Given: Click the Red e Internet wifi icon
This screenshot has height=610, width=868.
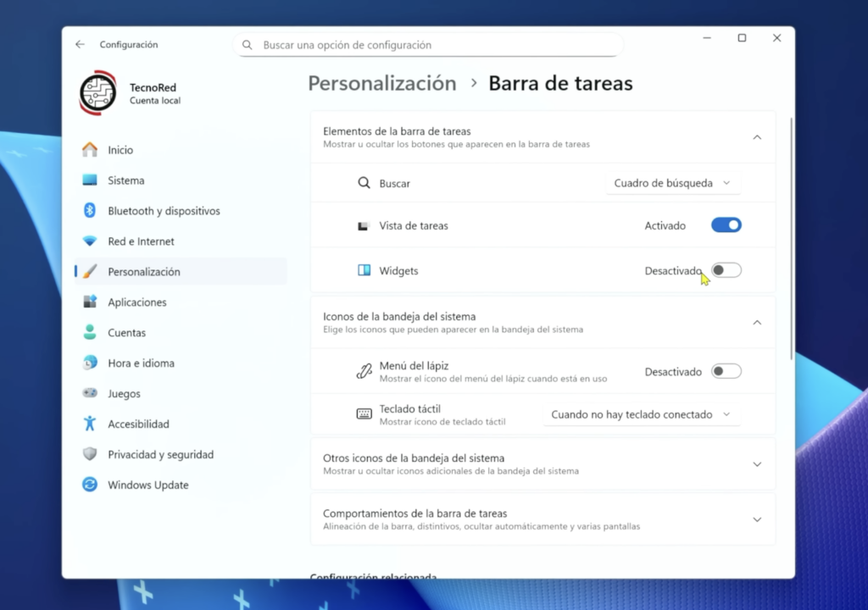Looking at the screenshot, I should click(90, 241).
